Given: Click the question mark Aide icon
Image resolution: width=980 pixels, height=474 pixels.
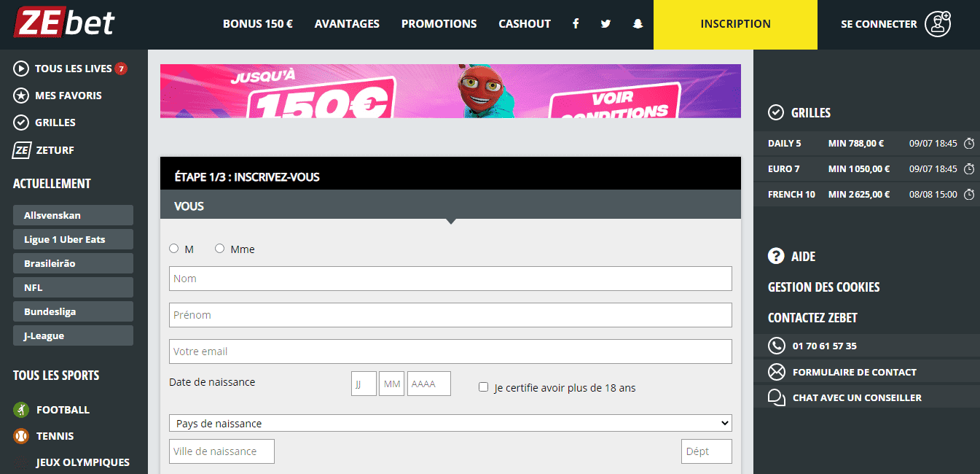Looking at the screenshot, I should (776, 256).
